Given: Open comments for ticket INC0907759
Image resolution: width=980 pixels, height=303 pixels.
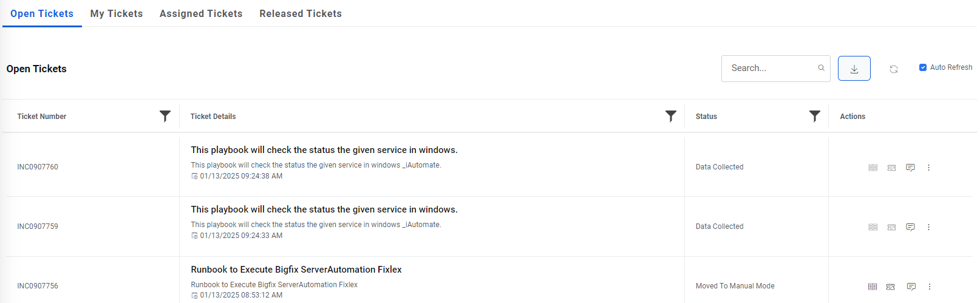Looking at the screenshot, I should click(910, 227).
